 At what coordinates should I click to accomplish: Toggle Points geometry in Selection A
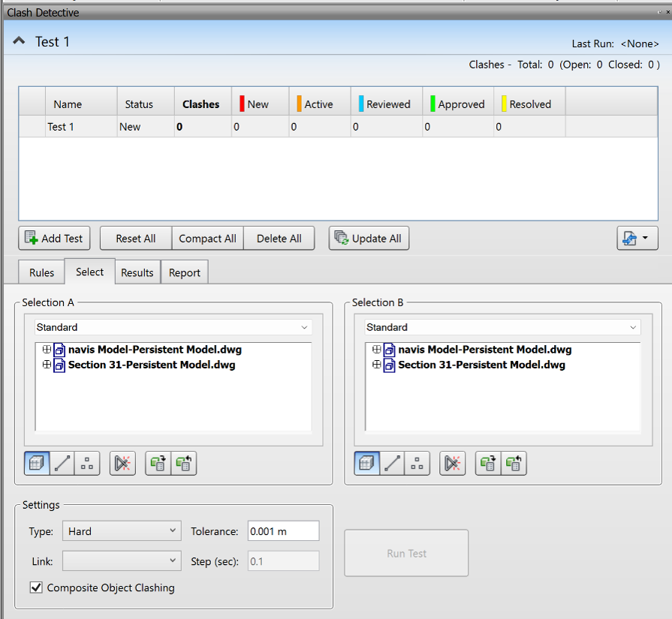(x=87, y=463)
